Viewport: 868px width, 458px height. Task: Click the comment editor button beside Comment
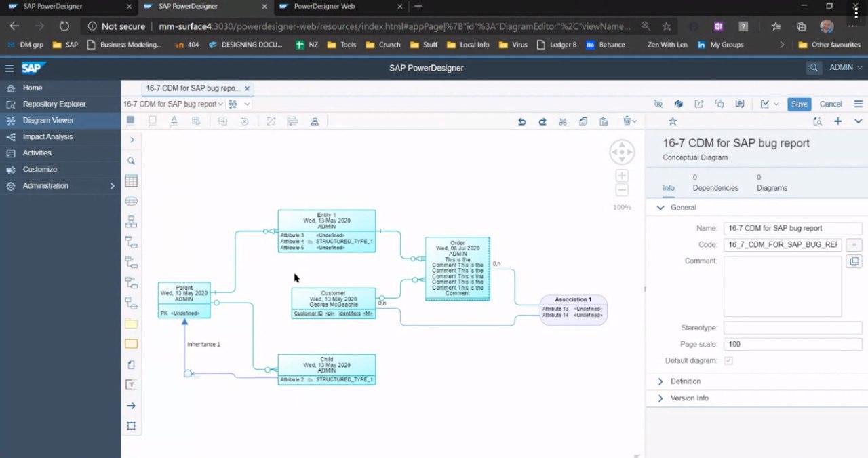[854, 261]
